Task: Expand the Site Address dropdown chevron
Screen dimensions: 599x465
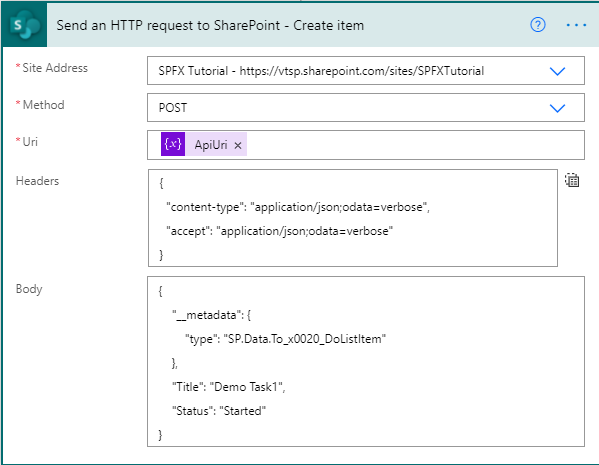Action: [557, 71]
